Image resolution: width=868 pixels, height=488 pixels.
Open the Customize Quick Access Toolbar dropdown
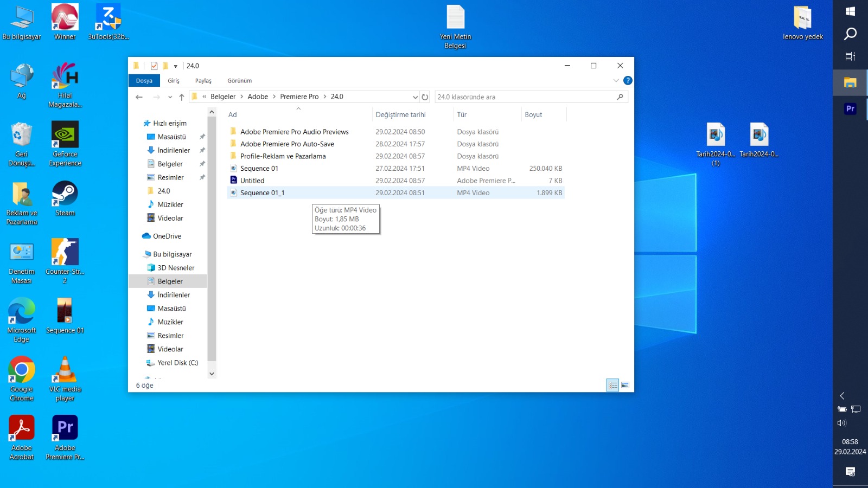[175, 66]
